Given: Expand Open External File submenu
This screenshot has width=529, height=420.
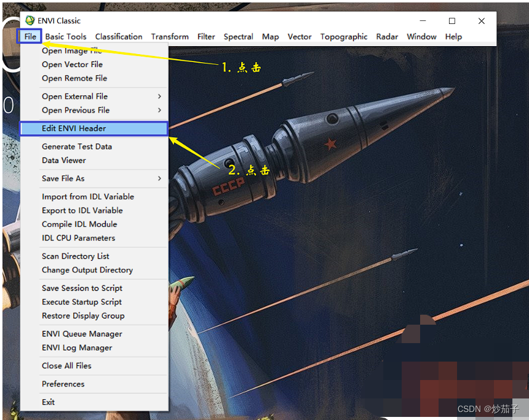Looking at the screenshot, I should pyautogui.click(x=93, y=97).
